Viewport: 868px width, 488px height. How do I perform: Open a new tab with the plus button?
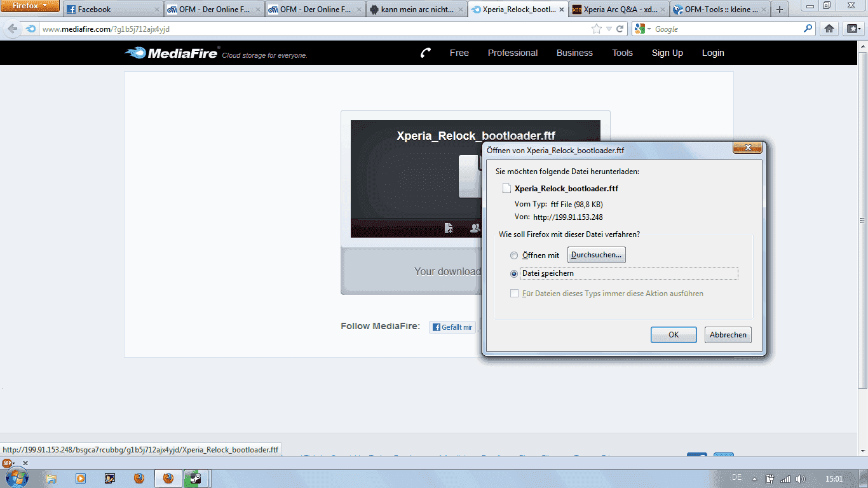[x=780, y=10]
